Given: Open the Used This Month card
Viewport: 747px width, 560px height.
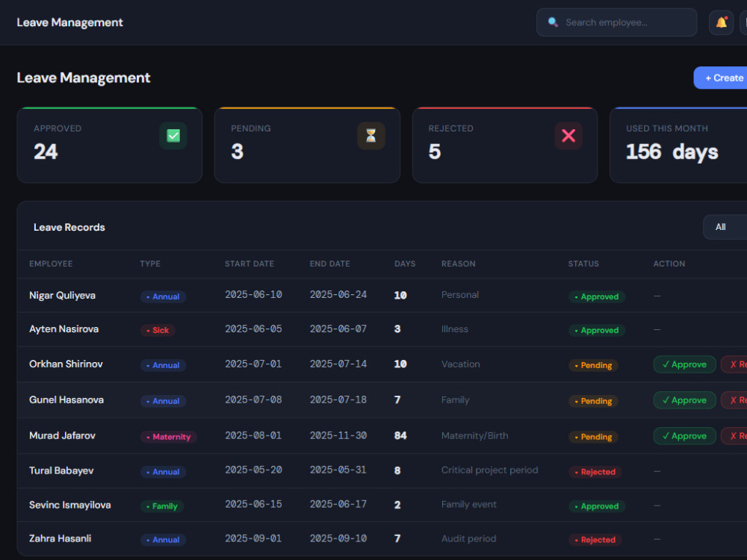Looking at the screenshot, I should point(678,146).
